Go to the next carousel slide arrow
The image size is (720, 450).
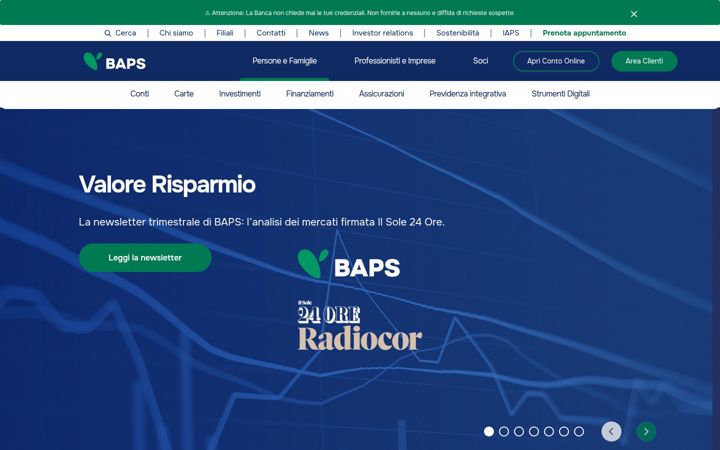[x=646, y=431]
